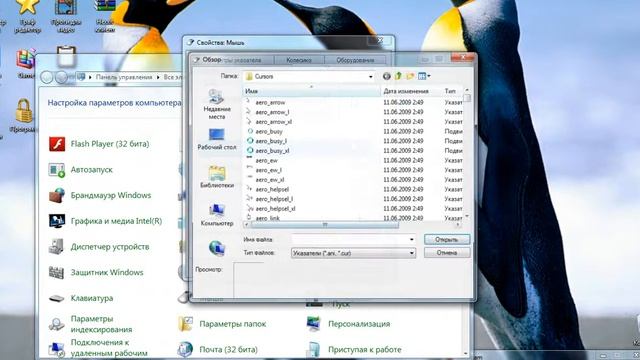Viewport: 640px width, 360px height.
Task: Create a new folder in Browse dialog
Action: click(x=410, y=76)
